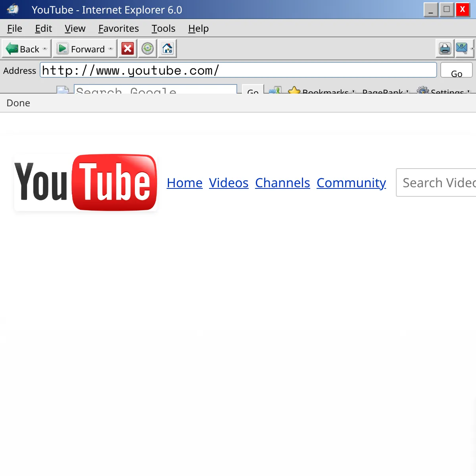Click the Done status text

tap(18, 103)
